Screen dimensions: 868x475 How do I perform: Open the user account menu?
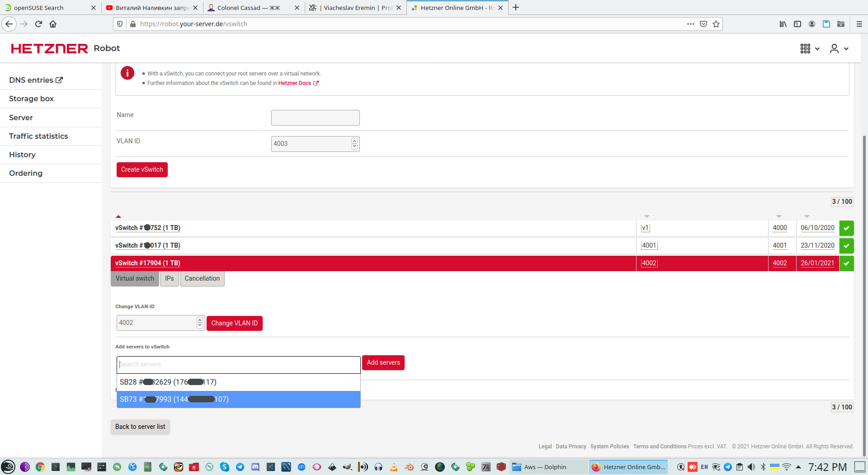tap(839, 48)
